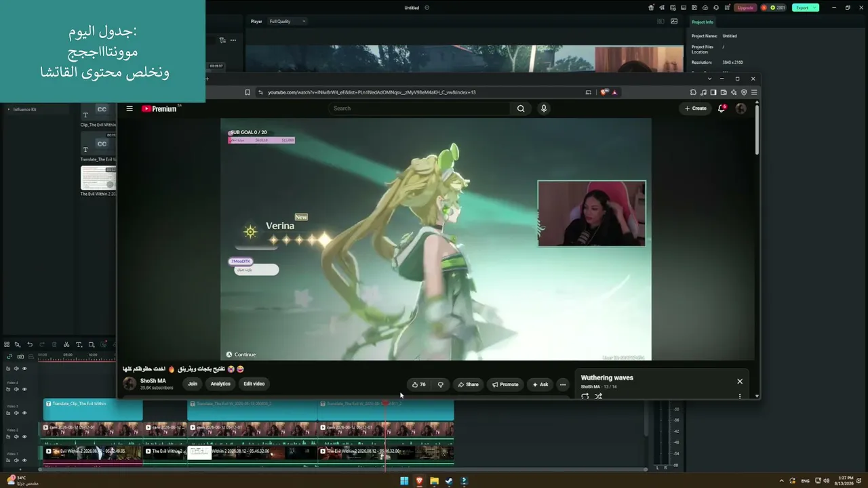
Task: Click the Ask button
Action: pos(540,384)
